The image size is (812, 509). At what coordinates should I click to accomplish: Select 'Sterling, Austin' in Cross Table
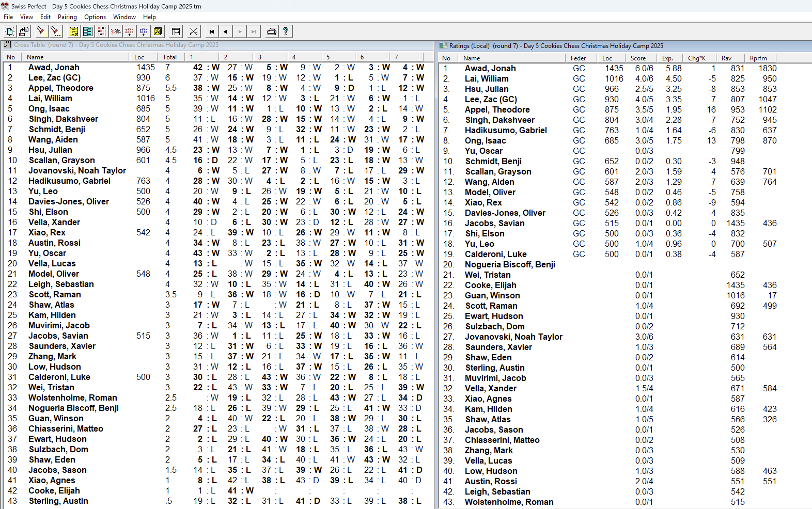pos(58,501)
